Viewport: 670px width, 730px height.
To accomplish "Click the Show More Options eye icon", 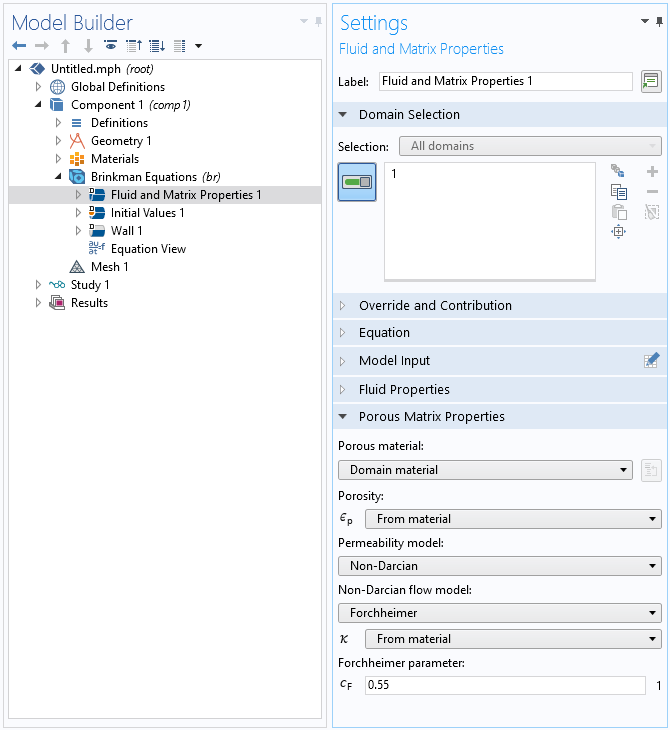I will tap(110, 46).
